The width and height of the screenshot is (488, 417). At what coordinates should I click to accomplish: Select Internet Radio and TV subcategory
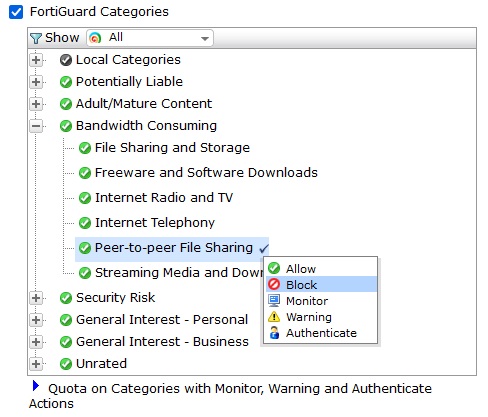coord(164,198)
